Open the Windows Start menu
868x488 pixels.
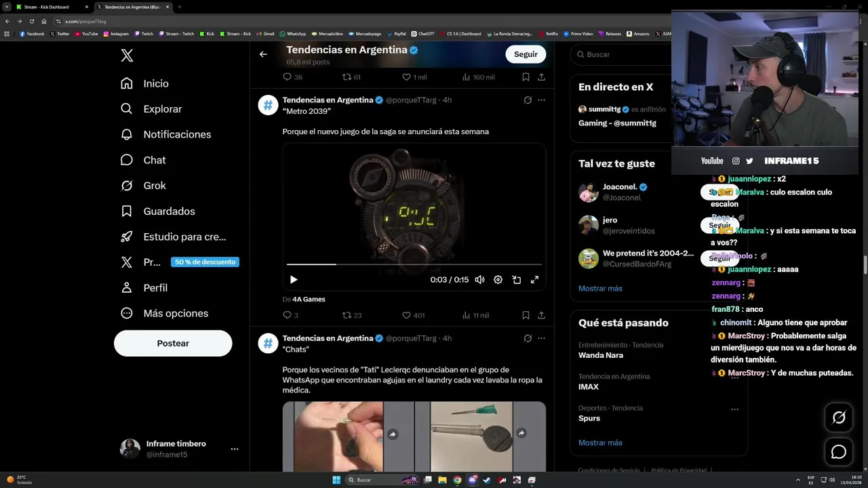(336, 480)
